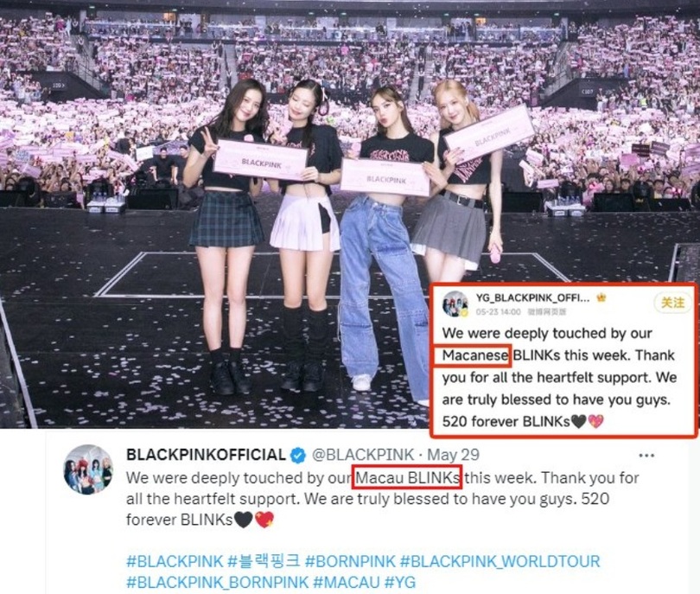Click the BLACKPINKOFFICIAL display name
This screenshot has width=700, height=594.
click(x=206, y=455)
